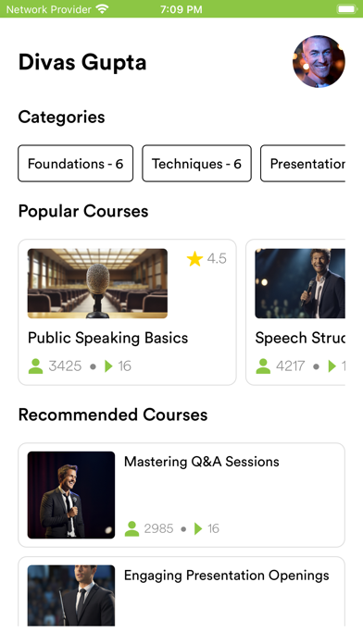Viewport: 363px width, 644px height.
Task: Click the Speech Structure speaker thumbnail
Action: [x=300, y=283]
